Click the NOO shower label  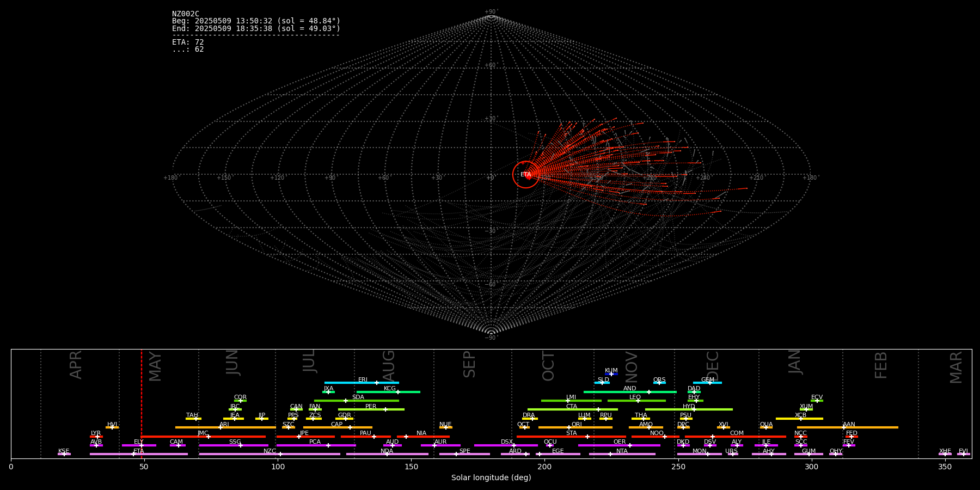[x=657, y=433]
